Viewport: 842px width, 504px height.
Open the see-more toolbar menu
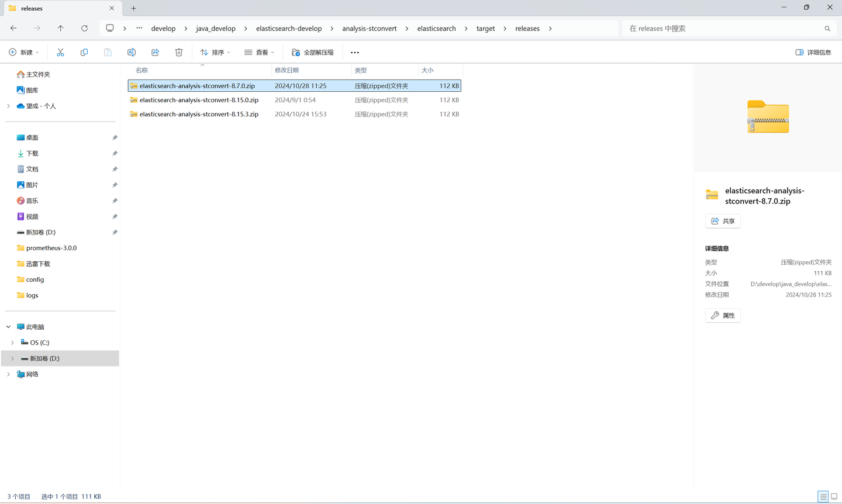point(354,52)
